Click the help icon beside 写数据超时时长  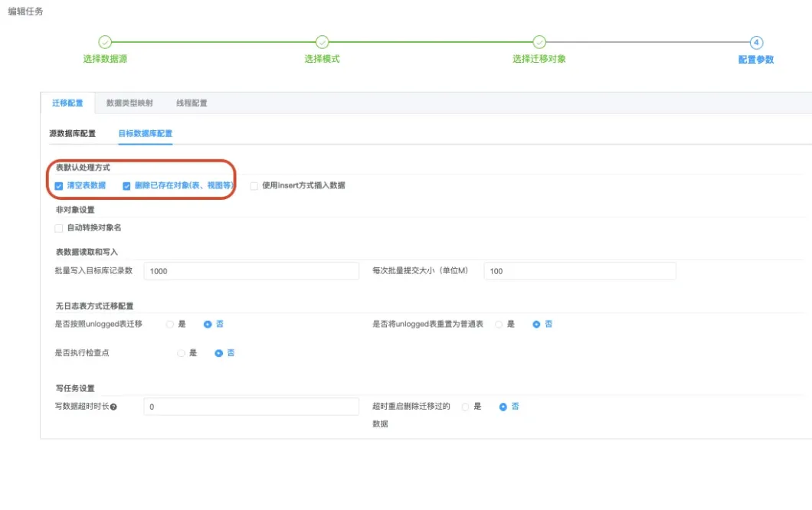113,407
